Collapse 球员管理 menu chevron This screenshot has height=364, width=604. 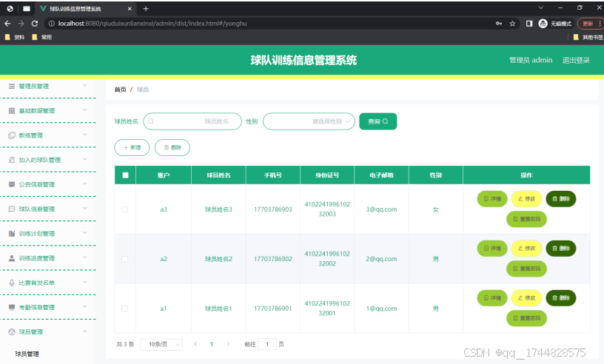(x=84, y=331)
